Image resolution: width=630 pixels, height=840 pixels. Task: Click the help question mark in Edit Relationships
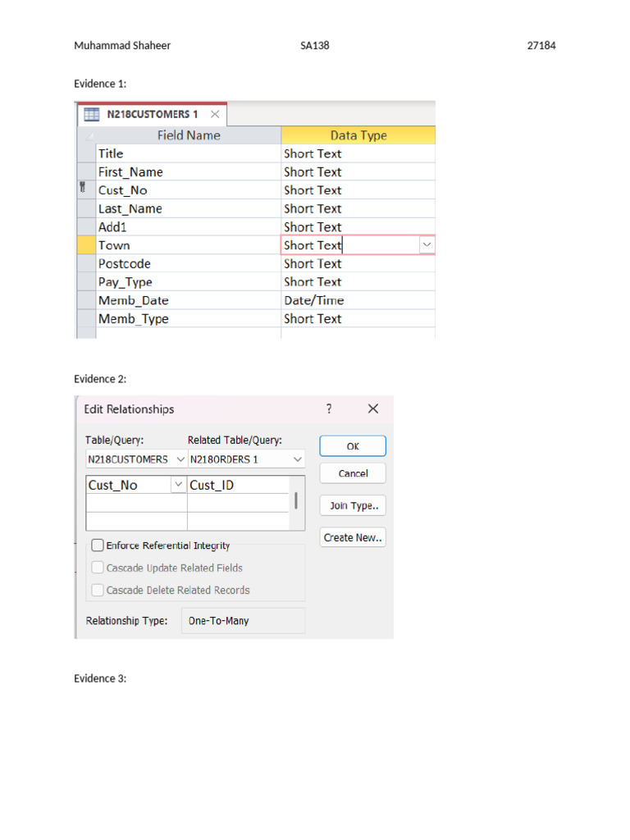329,409
